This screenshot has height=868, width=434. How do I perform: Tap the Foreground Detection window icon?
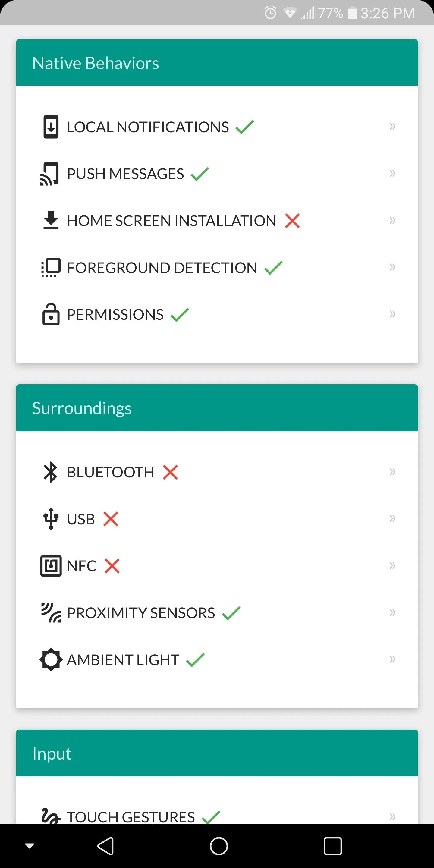[x=51, y=268]
